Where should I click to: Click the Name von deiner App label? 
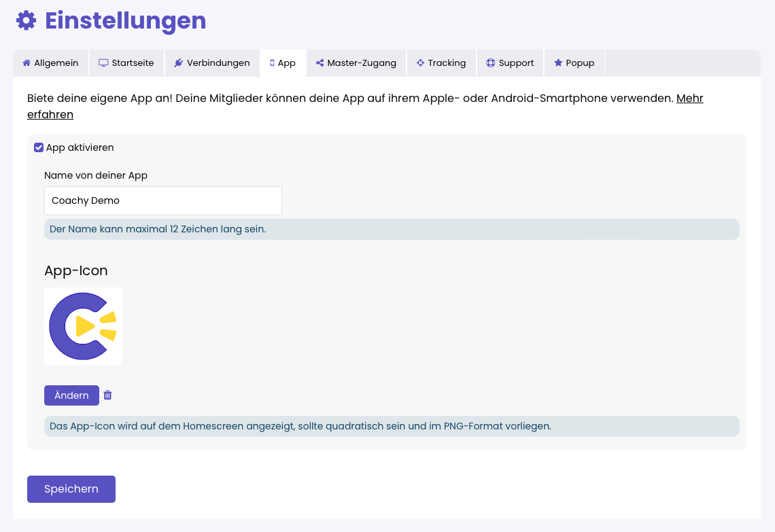coord(96,175)
